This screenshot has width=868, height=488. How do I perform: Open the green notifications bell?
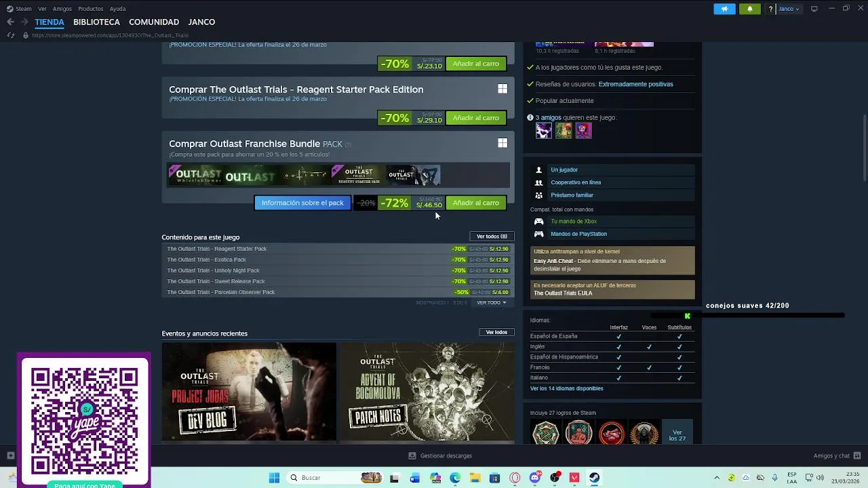pyautogui.click(x=749, y=9)
